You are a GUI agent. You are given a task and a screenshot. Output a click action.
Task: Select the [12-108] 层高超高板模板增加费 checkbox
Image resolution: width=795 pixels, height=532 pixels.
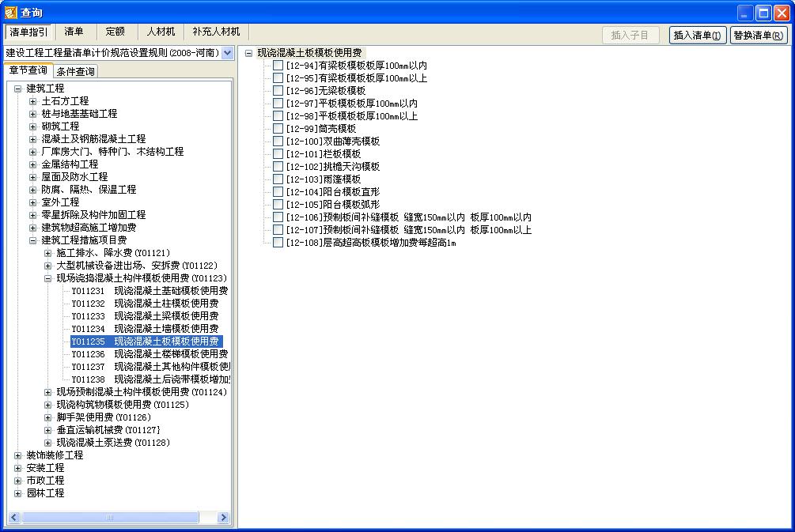[278, 243]
